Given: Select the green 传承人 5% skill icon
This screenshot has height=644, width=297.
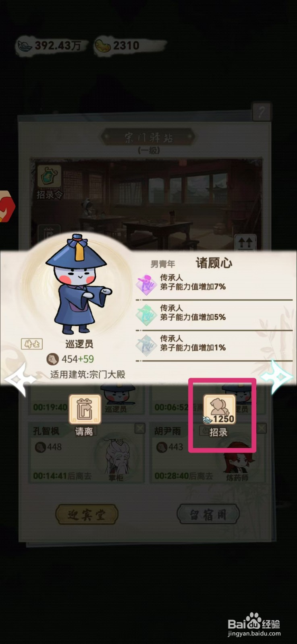Looking at the screenshot, I should [x=146, y=314].
